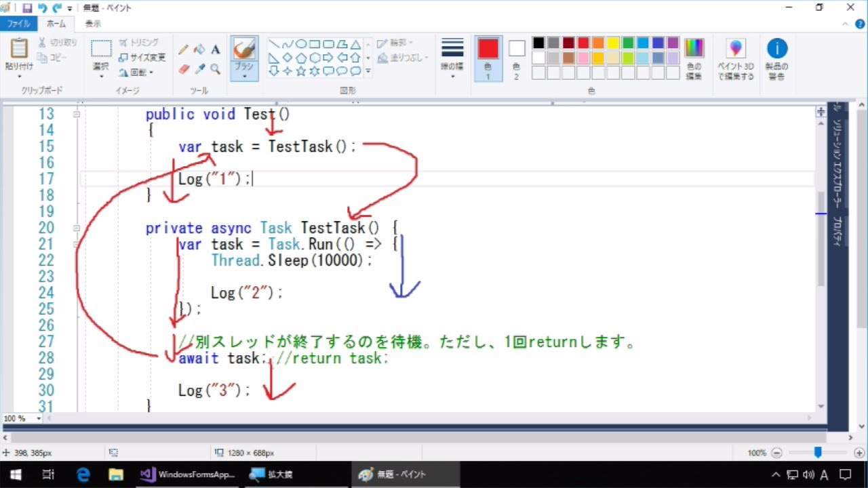The height and width of the screenshot is (488, 868).
Task: Click the Resize (サイズ変更) button
Action: pyautogui.click(x=142, y=58)
